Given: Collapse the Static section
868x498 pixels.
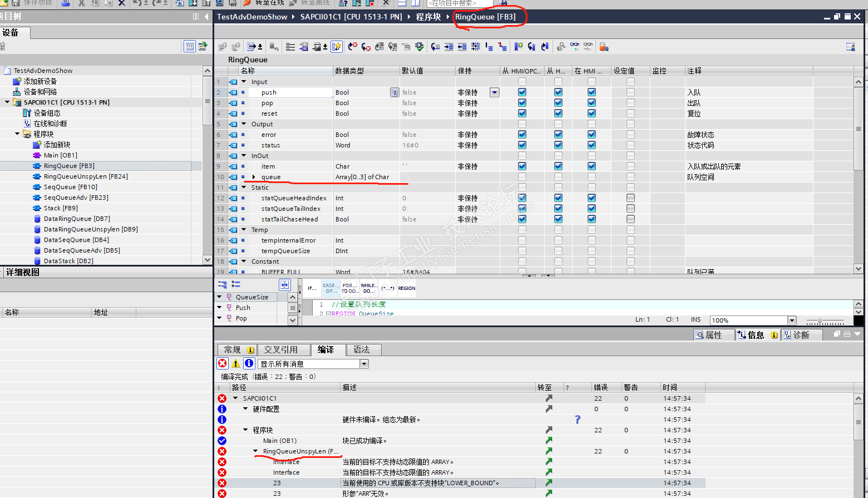Looking at the screenshot, I should tap(244, 188).
